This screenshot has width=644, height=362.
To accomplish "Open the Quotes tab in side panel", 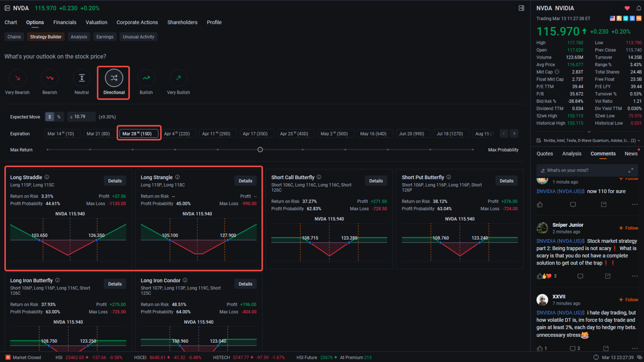I will pyautogui.click(x=545, y=154).
